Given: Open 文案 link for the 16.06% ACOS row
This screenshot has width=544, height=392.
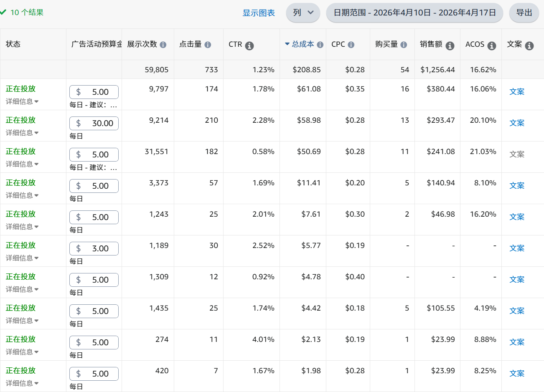Looking at the screenshot, I should pos(516,91).
